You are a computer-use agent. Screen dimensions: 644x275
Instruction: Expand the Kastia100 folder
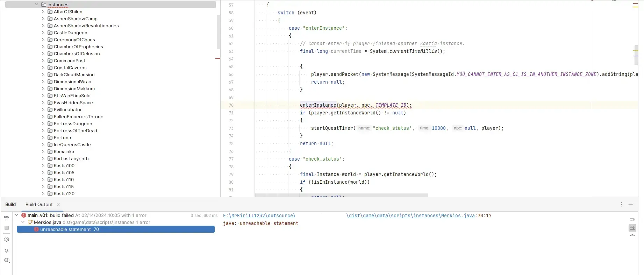click(43, 165)
